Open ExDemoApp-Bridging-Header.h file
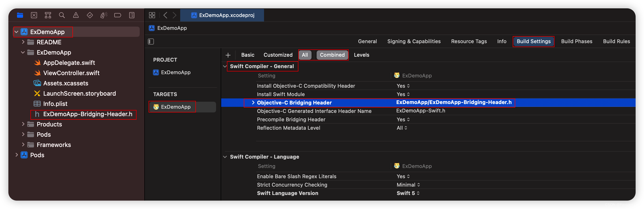The height and width of the screenshot is (209, 644). point(88,114)
